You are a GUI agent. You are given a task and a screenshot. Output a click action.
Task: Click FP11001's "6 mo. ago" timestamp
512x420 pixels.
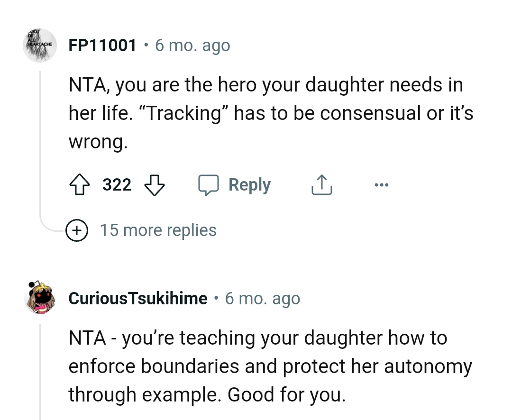tap(192, 46)
